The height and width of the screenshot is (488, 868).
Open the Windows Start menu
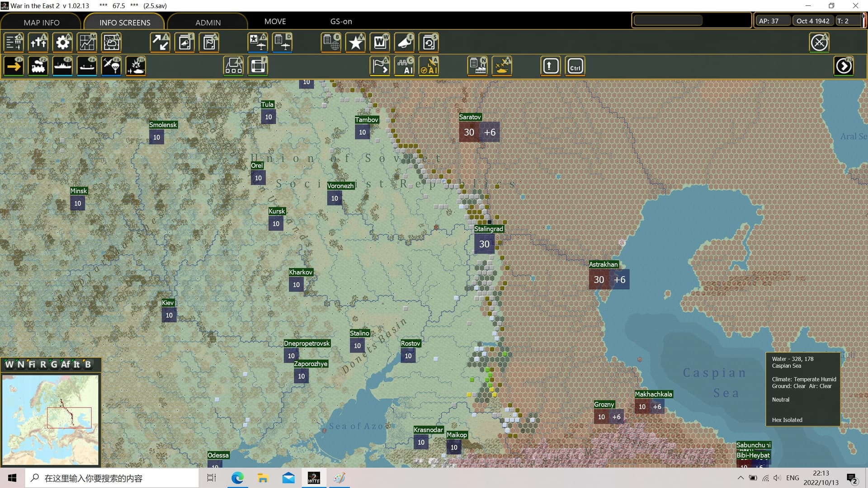(x=12, y=478)
